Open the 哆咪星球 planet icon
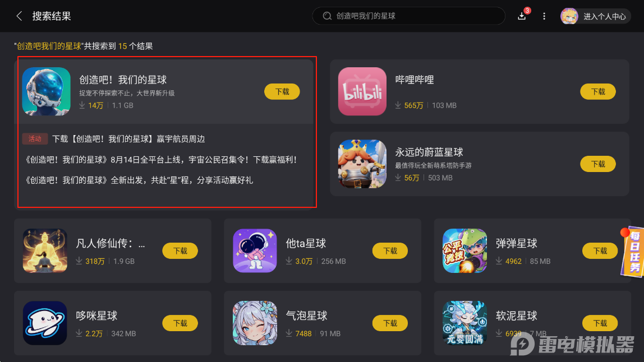 point(45,323)
